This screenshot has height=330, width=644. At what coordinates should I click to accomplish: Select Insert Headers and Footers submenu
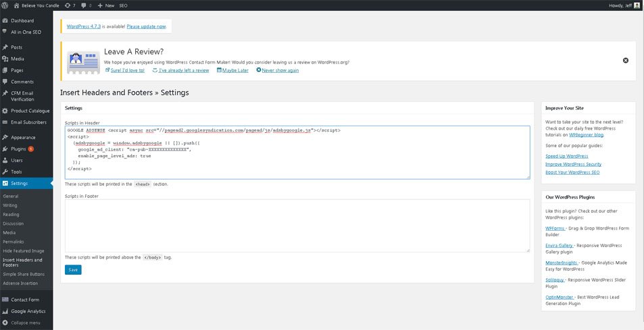(x=22, y=263)
